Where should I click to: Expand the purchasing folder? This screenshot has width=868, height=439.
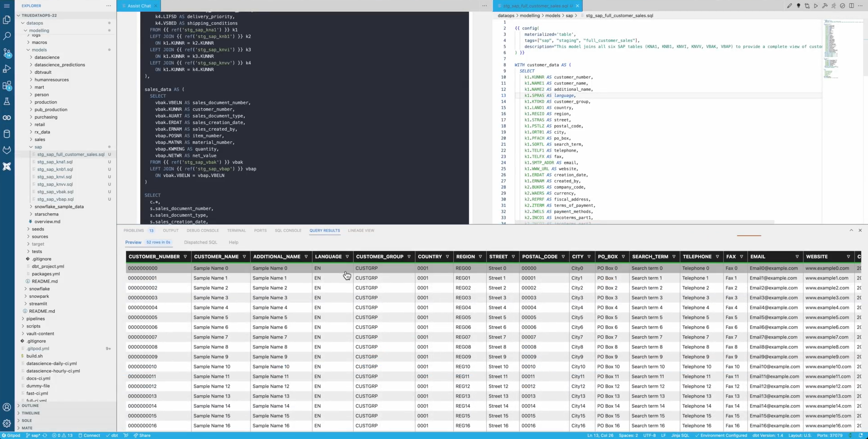[x=46, y=117]
